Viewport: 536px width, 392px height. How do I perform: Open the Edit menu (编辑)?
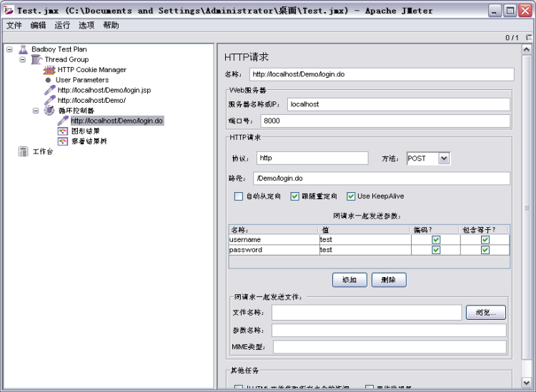click(39, 25)
